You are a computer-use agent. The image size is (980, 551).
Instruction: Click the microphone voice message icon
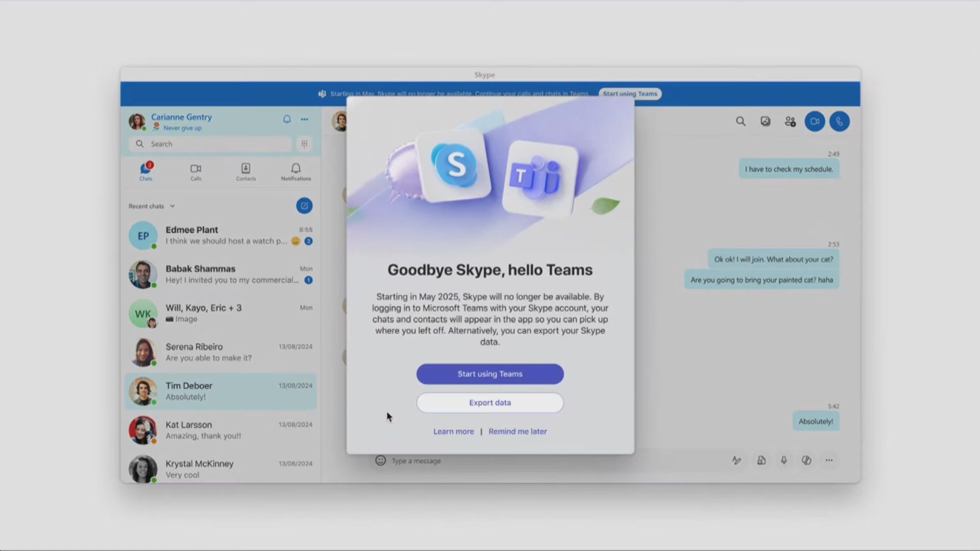(784, 460)
